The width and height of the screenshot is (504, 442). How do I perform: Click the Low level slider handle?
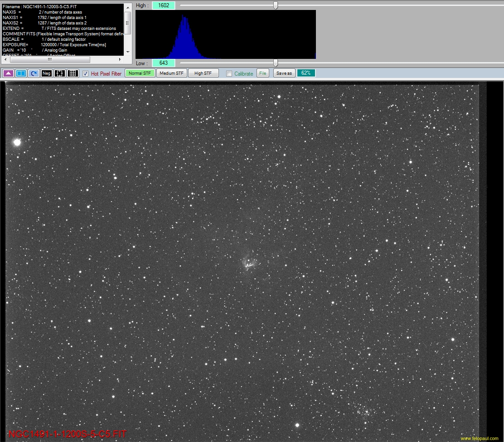276,62
